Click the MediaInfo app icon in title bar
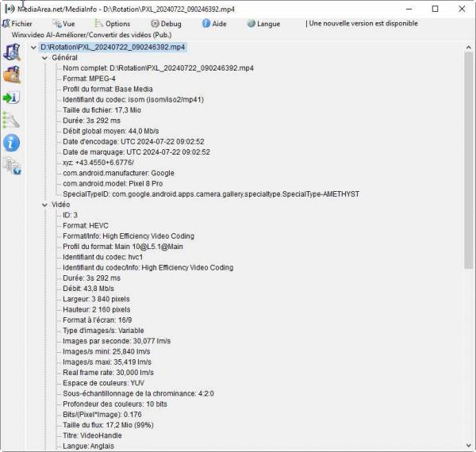The width and height of the screenshot is (476, 452). click(10, 9)
